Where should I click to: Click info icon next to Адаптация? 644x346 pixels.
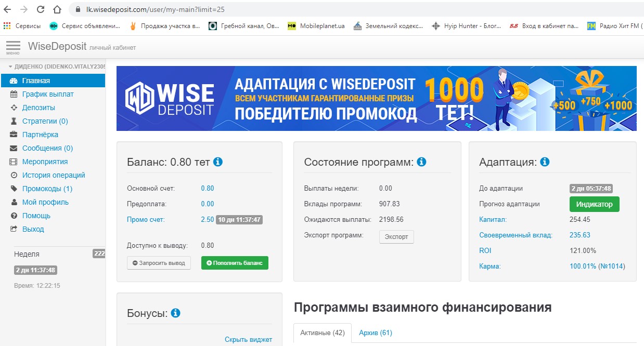(545, 162)
